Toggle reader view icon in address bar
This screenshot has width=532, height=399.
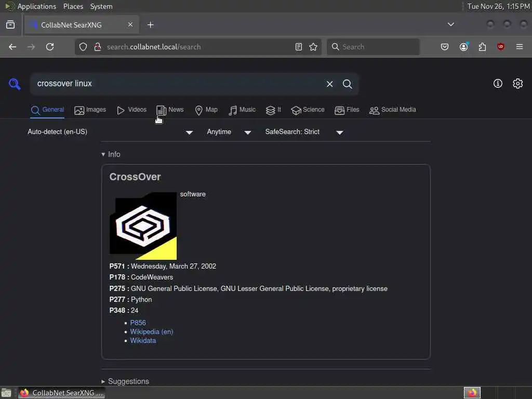pyautogui.click(x=299, y=47)
